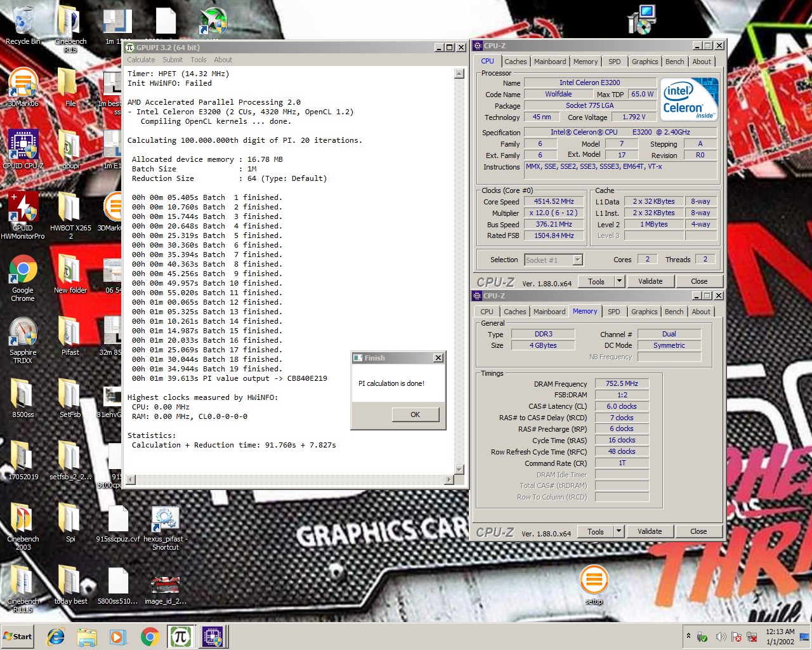
Task: Click the Safely Remove Hardware tray icon
Action: (x=702, y=637)
